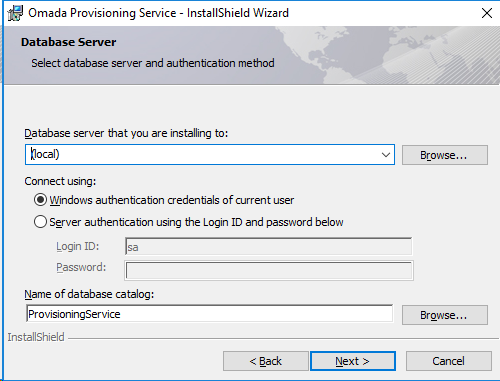Select Server authentication with Login ID option

click(x=40, y=222)
